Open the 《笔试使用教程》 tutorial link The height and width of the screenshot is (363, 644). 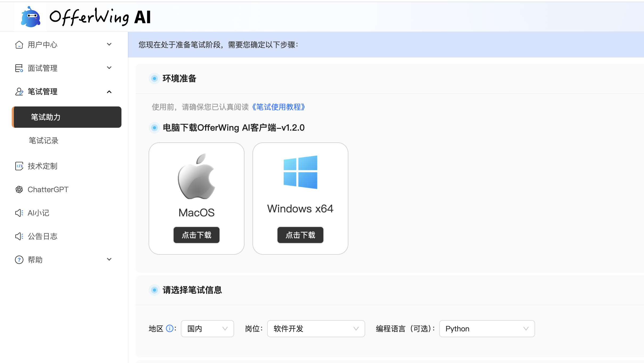pos(278,107)
